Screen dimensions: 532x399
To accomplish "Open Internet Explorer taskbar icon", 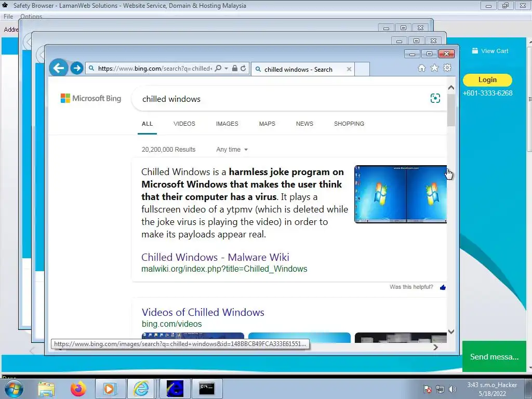I will coord(141,389).
